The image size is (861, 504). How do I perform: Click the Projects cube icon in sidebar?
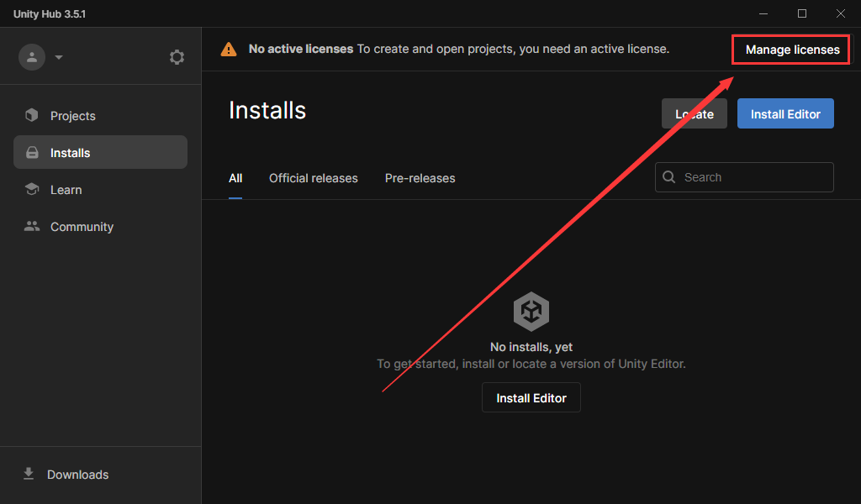click(32, 116)
